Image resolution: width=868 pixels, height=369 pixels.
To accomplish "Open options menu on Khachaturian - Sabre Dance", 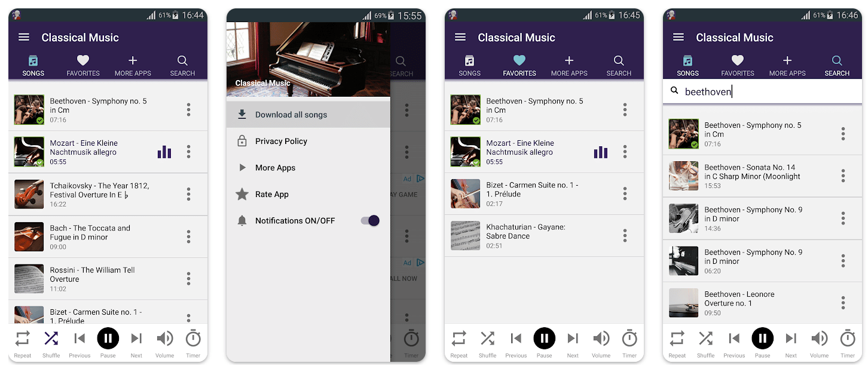I will pos(625,235).
